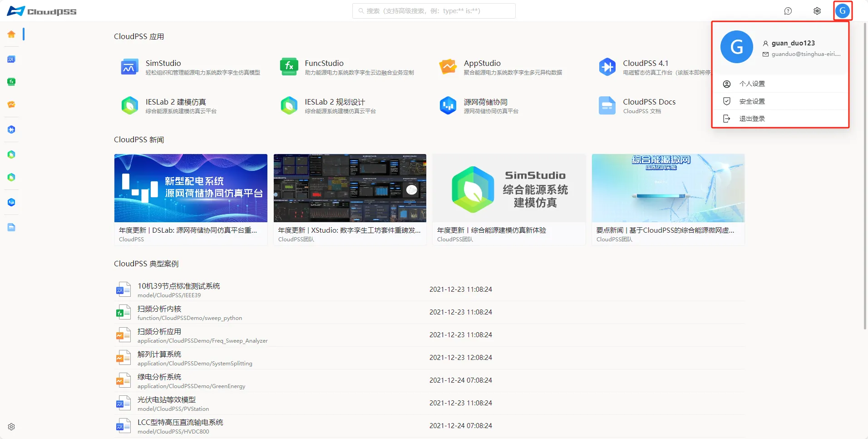Open case LCC型特高压直流输电系统

(180, 422)
